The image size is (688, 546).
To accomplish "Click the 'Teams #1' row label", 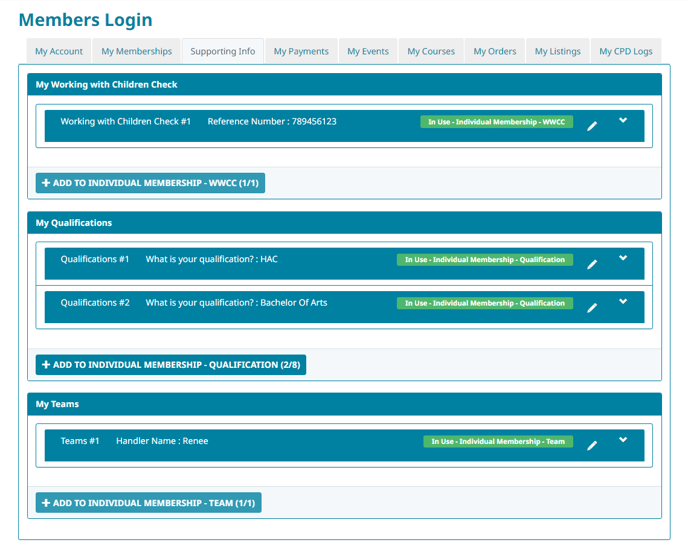I will 80,441.
